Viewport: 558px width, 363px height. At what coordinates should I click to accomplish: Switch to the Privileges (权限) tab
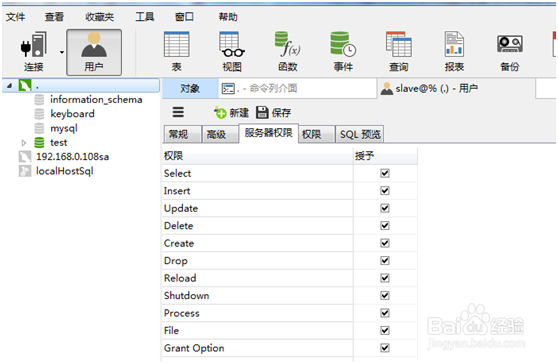click(x=316, y=134)
